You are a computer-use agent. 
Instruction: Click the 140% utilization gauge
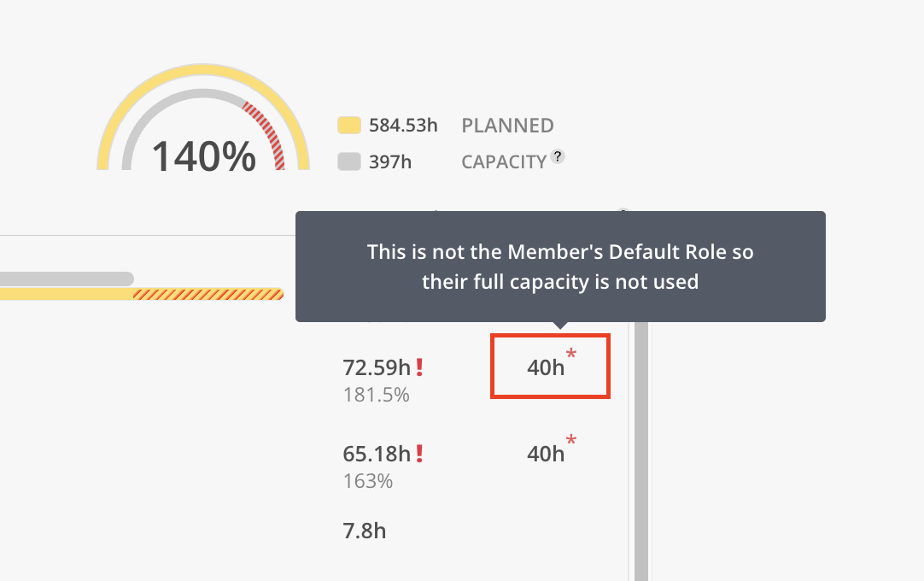[203, 118]
